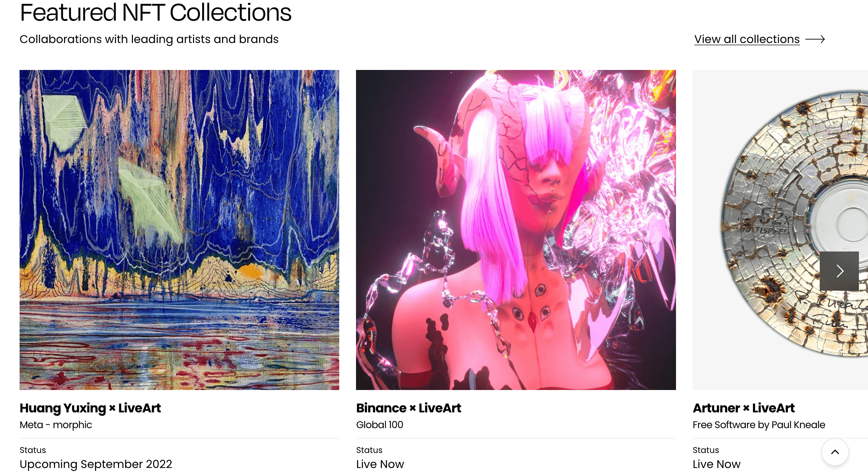Click the Upcoming September 2022 status text
The image size is (868, 475).
(96, 464)
